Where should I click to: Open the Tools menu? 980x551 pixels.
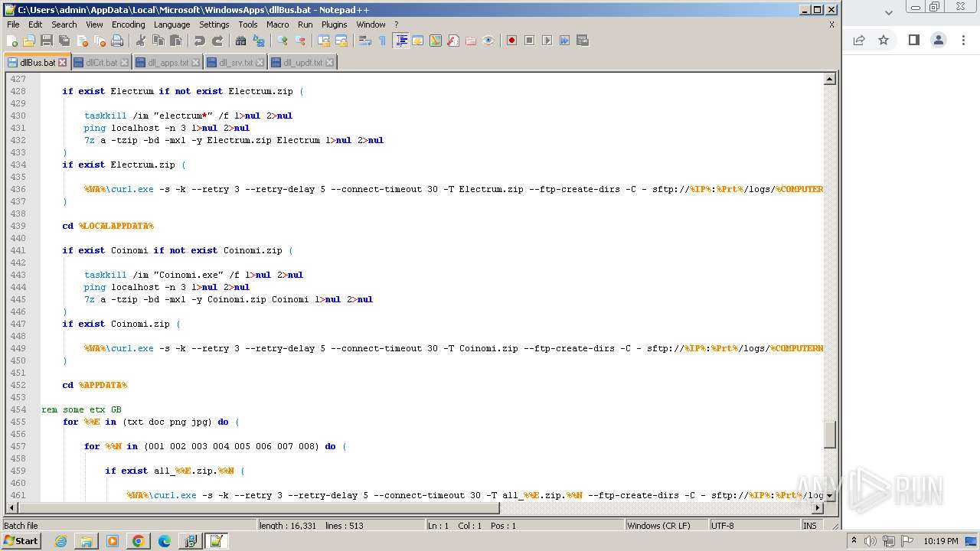tap(248, 24)
